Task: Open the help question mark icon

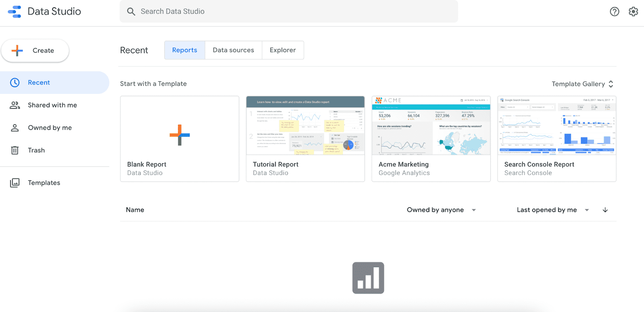Action: (x=614, y=12)
